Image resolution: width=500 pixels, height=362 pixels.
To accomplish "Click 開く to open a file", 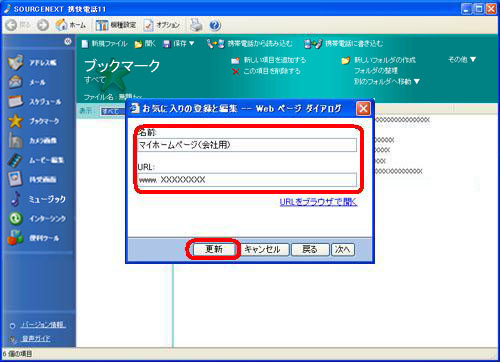I will coord(145,44).
